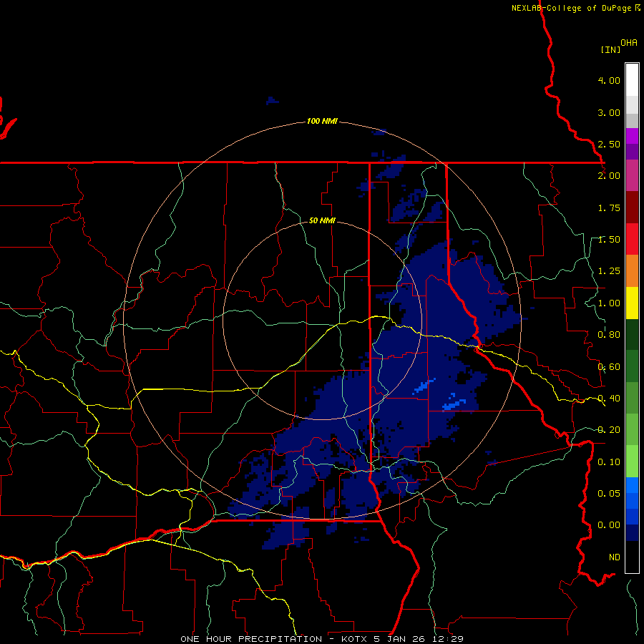Select the orange 1.25 legend swatch

(x=632, y=271)
